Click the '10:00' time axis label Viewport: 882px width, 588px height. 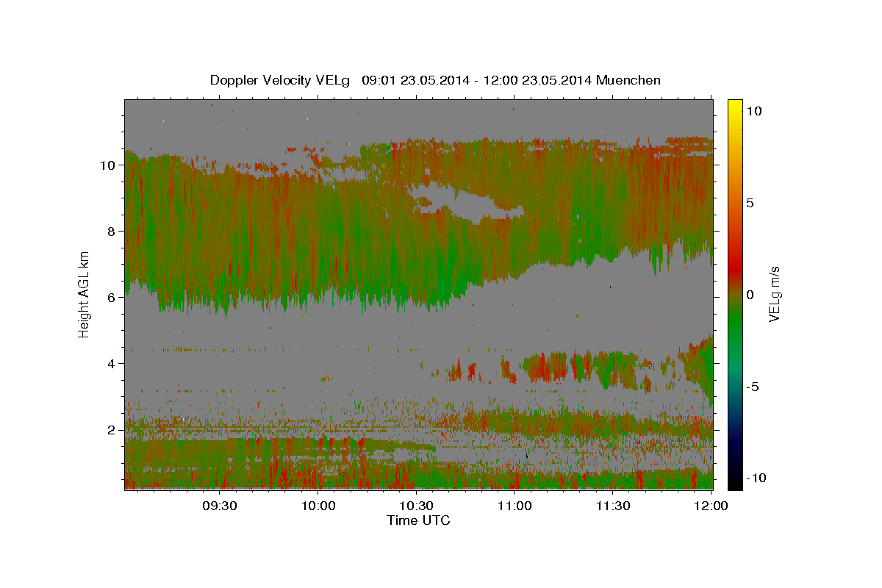click(x=318, y=506)
